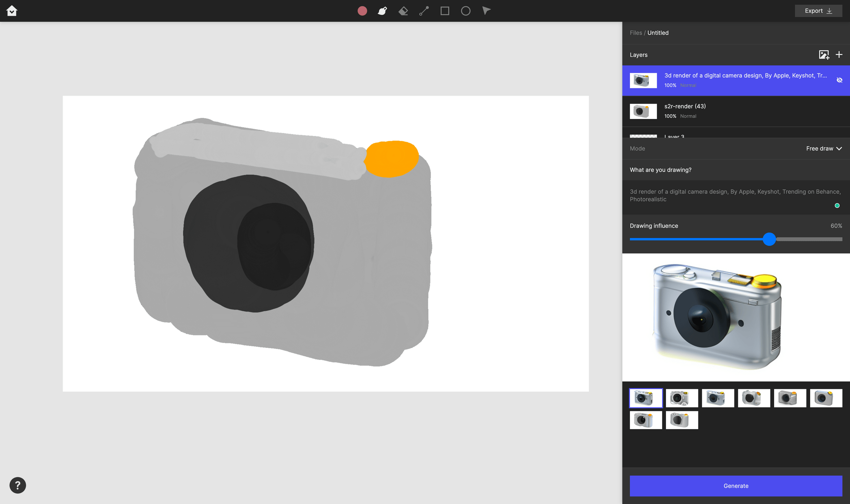Screen dimensions: 850x504
Task: Adjust the Drawing influence slider
Action: [x=770, y=240]
